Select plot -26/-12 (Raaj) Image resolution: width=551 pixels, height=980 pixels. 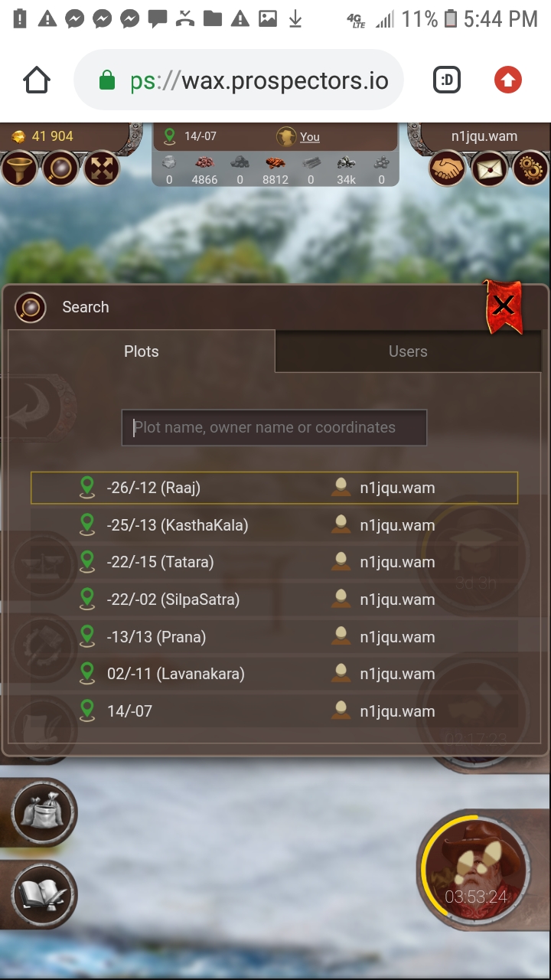pyautogui.click(x=274, y=488)
